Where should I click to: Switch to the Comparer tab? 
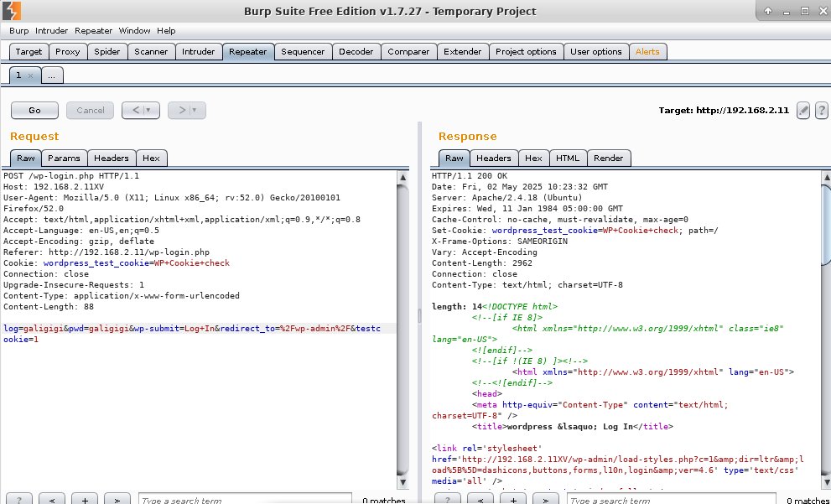point(408,51)
